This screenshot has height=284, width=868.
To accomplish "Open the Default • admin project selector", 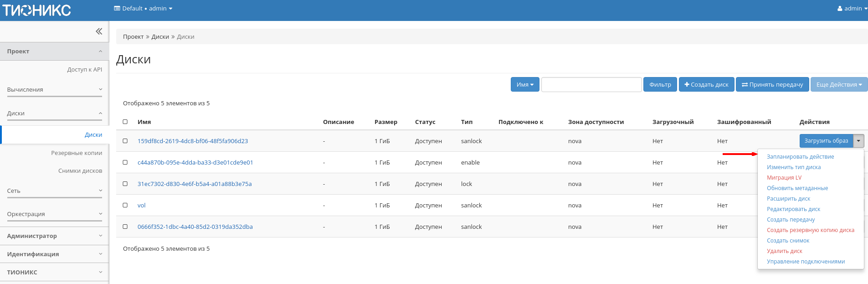I will [x=143, y=8].
